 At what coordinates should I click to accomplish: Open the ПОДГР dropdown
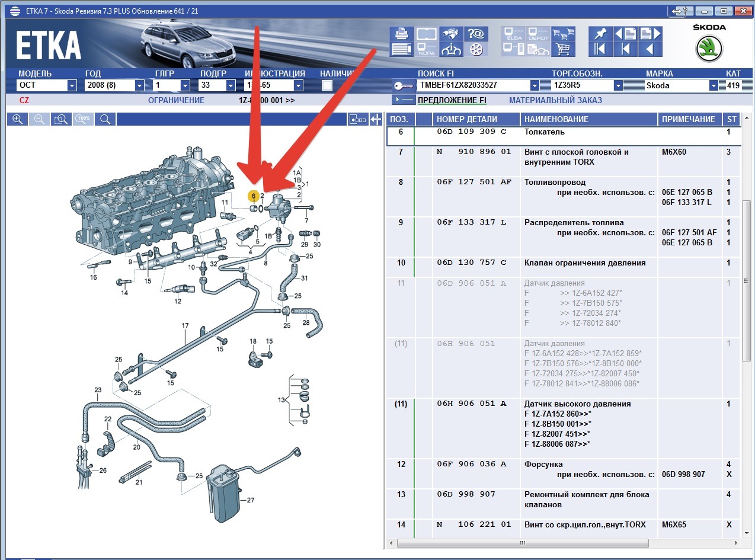(231, 85)
